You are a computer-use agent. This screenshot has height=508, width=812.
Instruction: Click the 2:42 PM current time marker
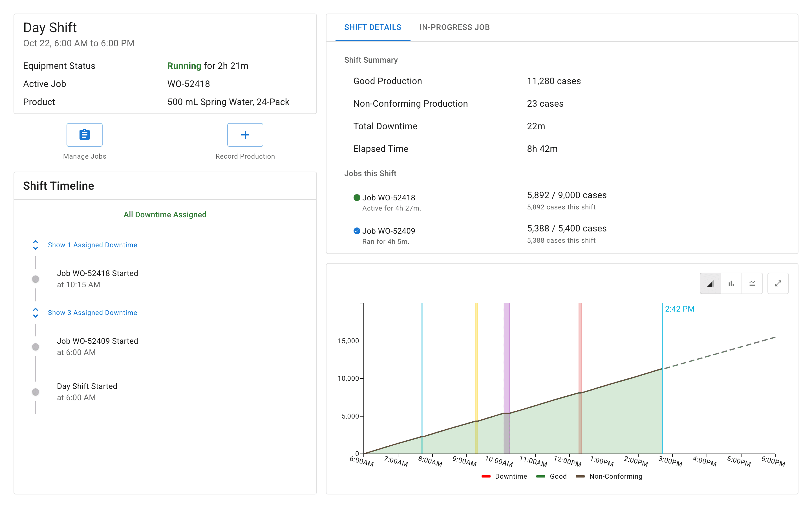679,309
